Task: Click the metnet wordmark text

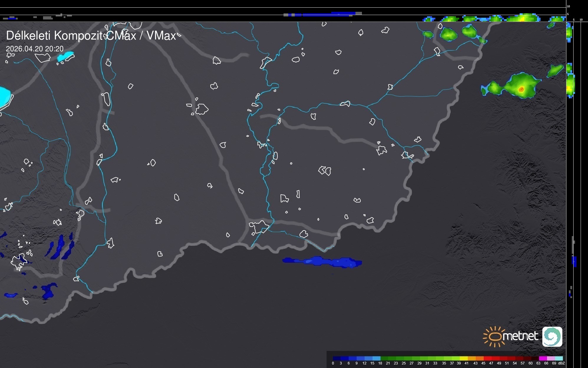Action: 520,336
